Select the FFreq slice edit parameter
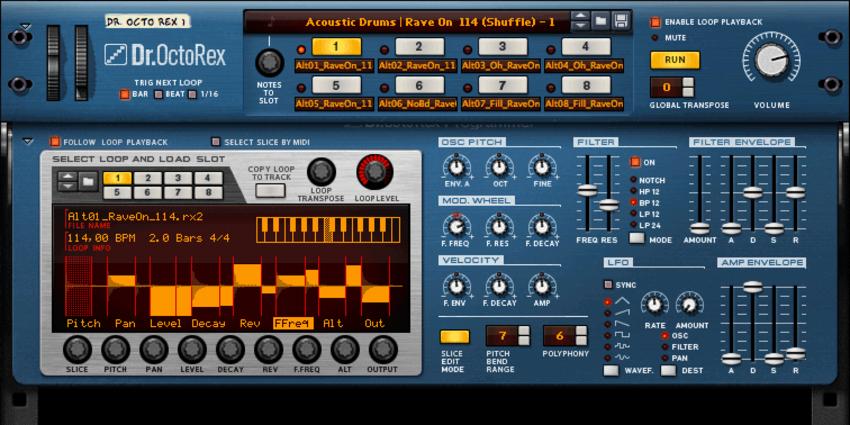The width and height of the screenshot is (850, 425). coord(292,323)
